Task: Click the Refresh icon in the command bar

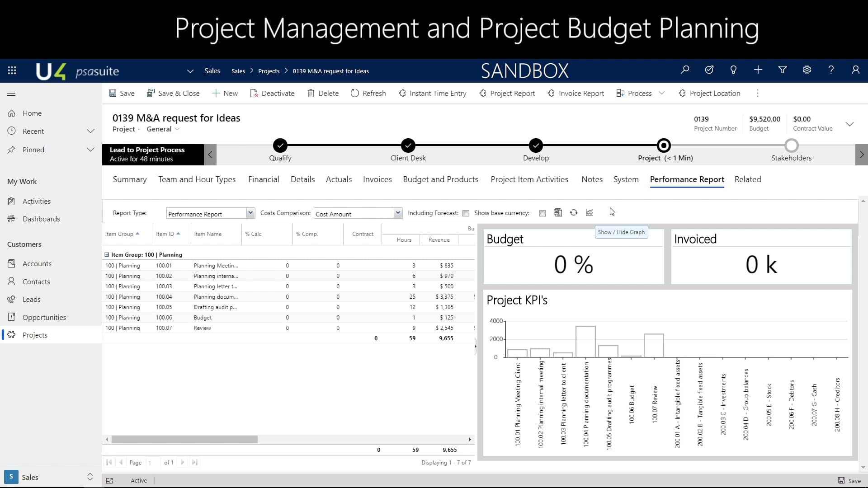Action: [x=368, y=93]
